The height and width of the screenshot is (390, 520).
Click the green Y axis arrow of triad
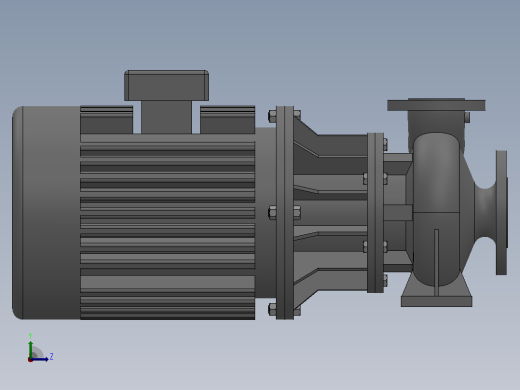click(x=31, y=349)
